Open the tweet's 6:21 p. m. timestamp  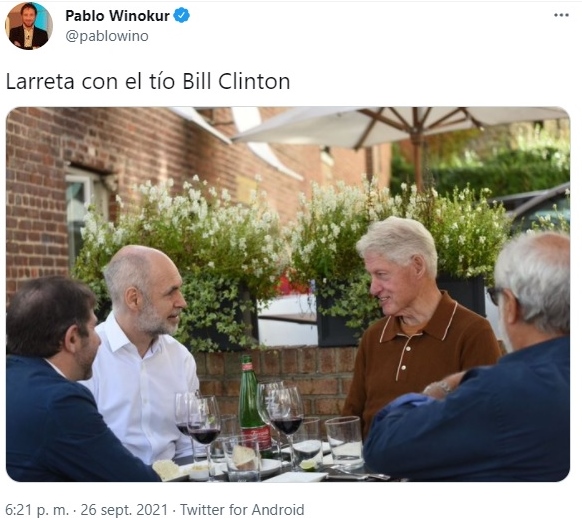point(37,509)
